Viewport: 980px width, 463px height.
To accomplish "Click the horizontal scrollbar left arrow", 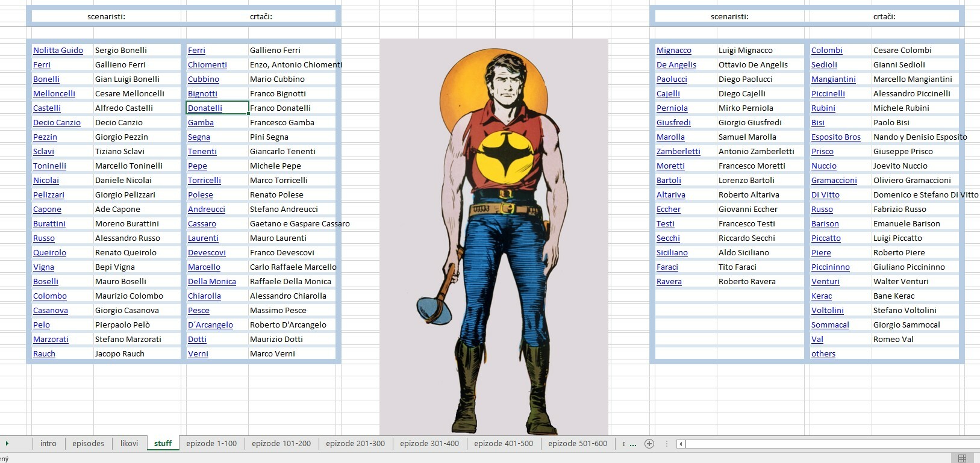I will (x=681, y=444).
